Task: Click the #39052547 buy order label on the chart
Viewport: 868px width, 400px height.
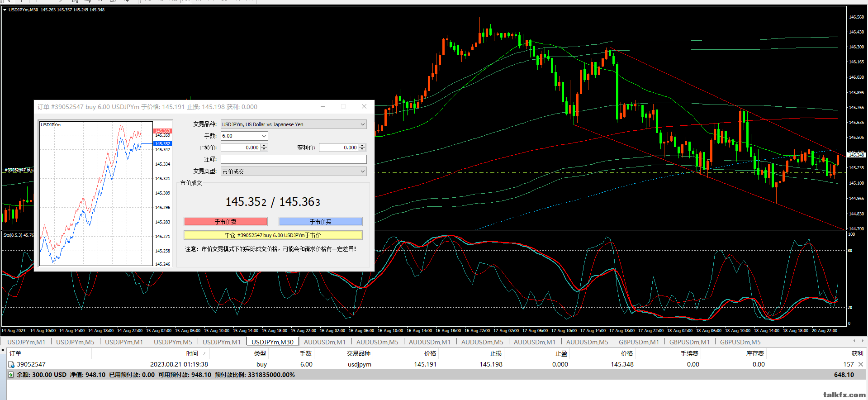Action: tap(18, 170)
